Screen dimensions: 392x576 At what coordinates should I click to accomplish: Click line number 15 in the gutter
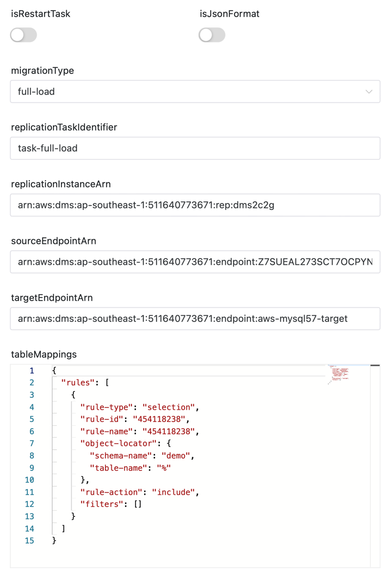[29, 540]
